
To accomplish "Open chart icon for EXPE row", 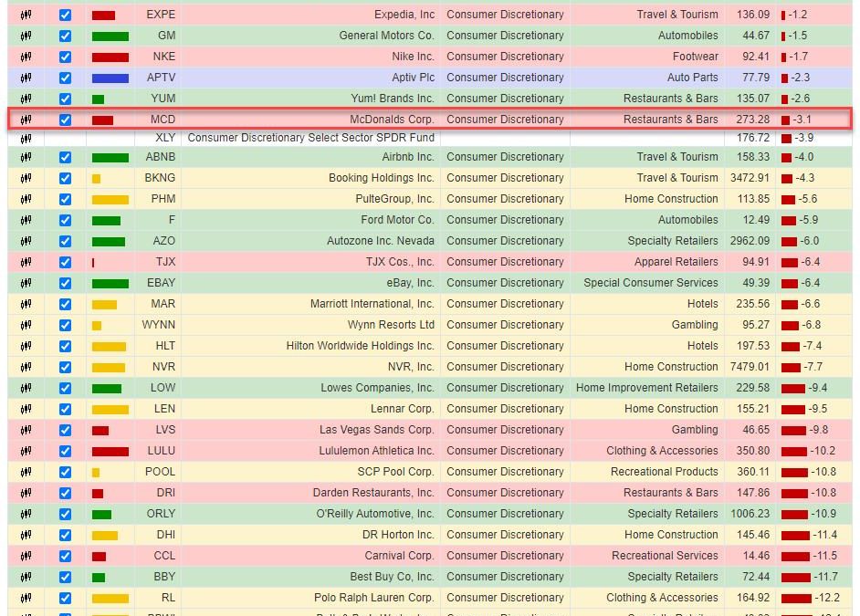I will pyautogui.click(x=26, y=15).
